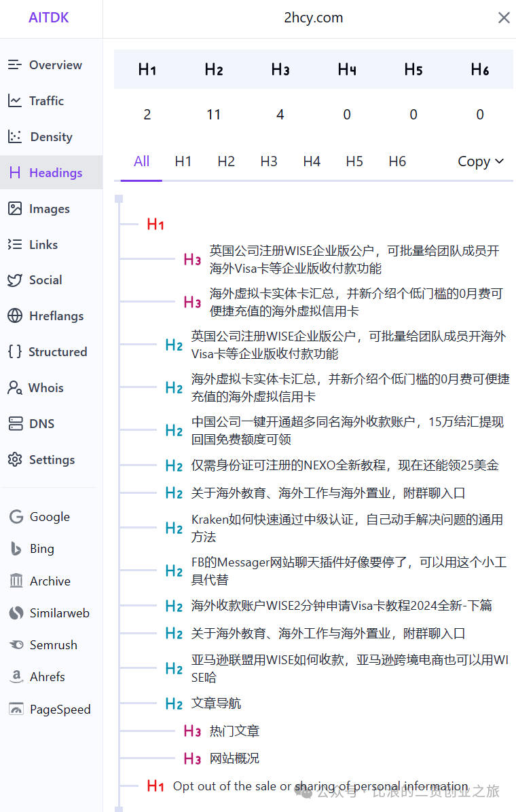Click the Similarweb logo icon
Image resolution: width=516 pixels, height=812 pixels.
[16, 613]
